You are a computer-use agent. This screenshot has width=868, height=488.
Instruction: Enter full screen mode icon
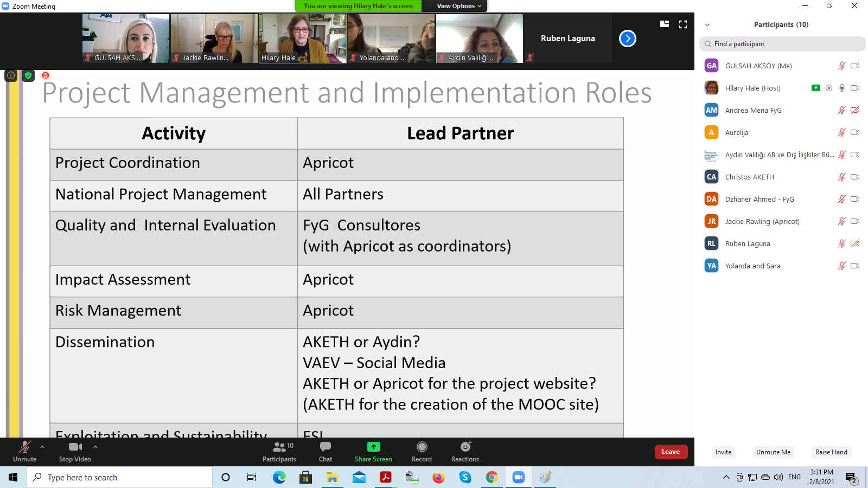683,24
